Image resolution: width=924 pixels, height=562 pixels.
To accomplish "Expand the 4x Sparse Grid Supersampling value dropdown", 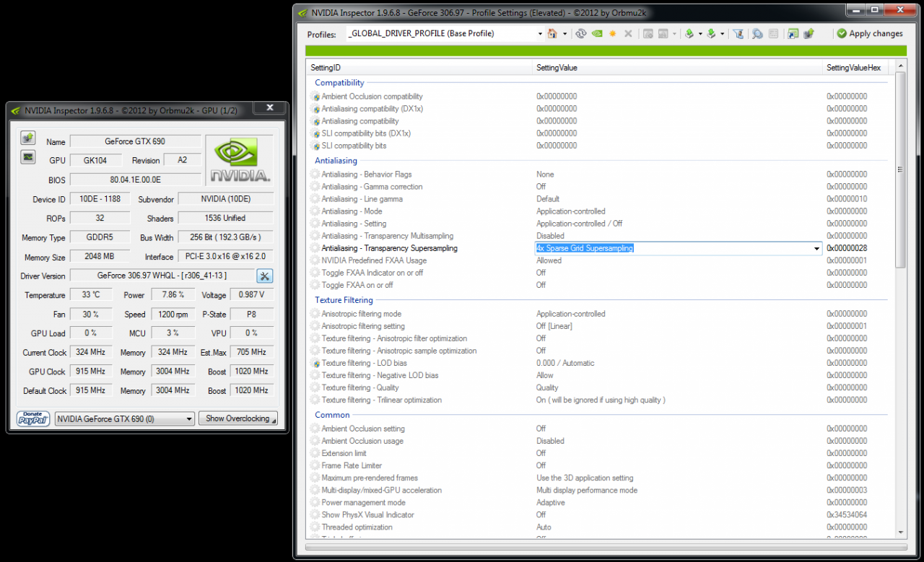I will click(x=817, y=249).
